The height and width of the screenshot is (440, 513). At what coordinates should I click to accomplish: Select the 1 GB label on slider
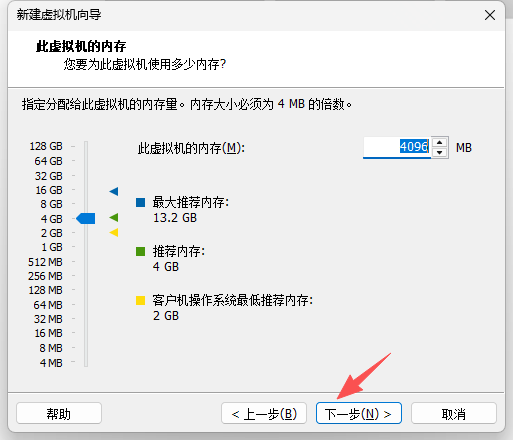pyautogui.click(x=52, y=247)
